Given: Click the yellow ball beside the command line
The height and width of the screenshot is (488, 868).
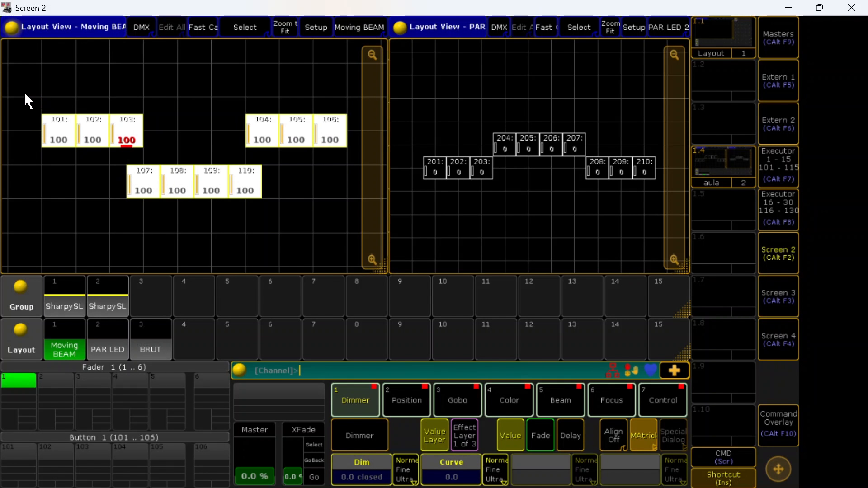Looking at the screenshot, I should tap(240, 371).
